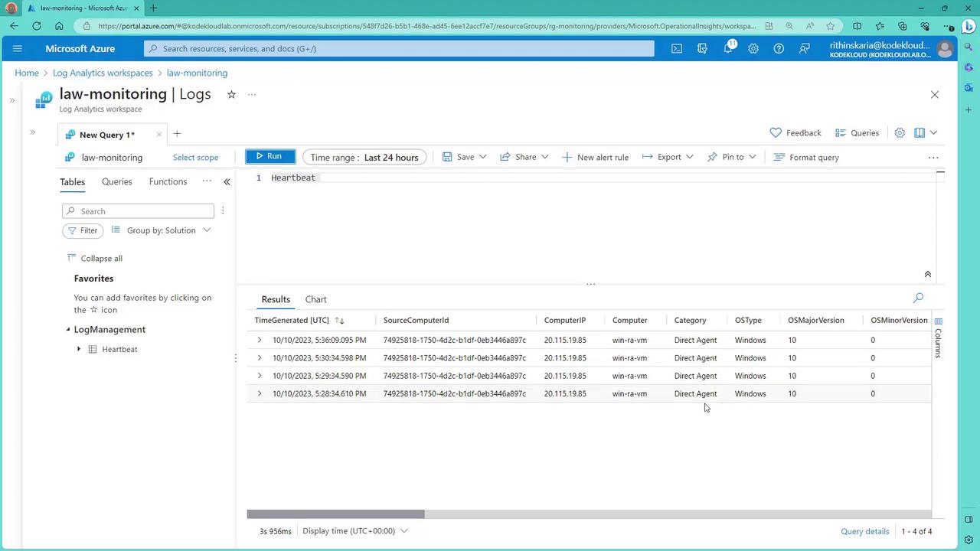This screenshot has height=551, width=980.
Task: Toggle sort on TimeGenerated column
Action: tap(339, 321)
